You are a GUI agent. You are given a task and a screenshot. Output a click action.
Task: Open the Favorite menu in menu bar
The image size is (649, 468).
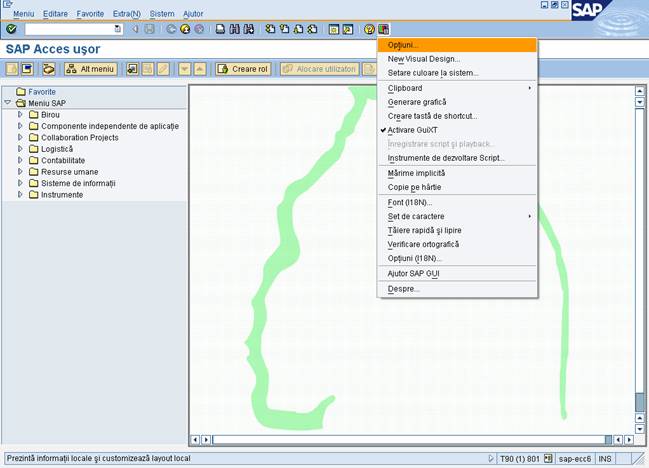(x=90, y=14)
